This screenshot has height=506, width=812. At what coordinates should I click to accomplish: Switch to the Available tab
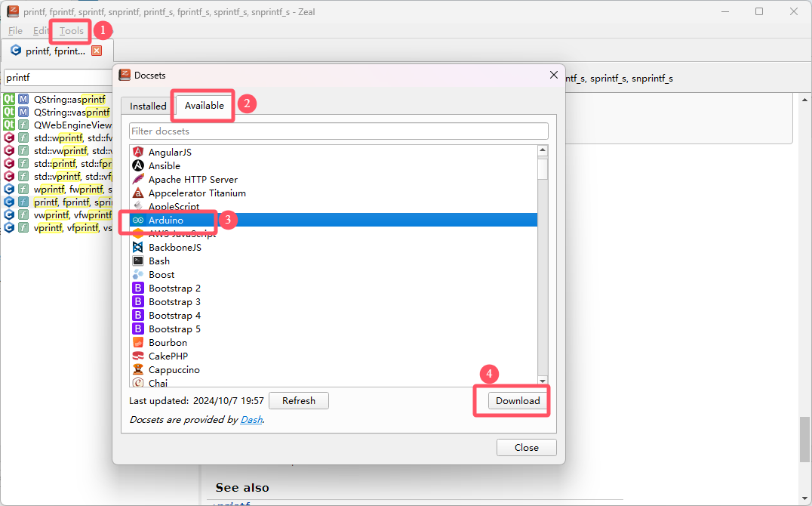click(204, 105)
